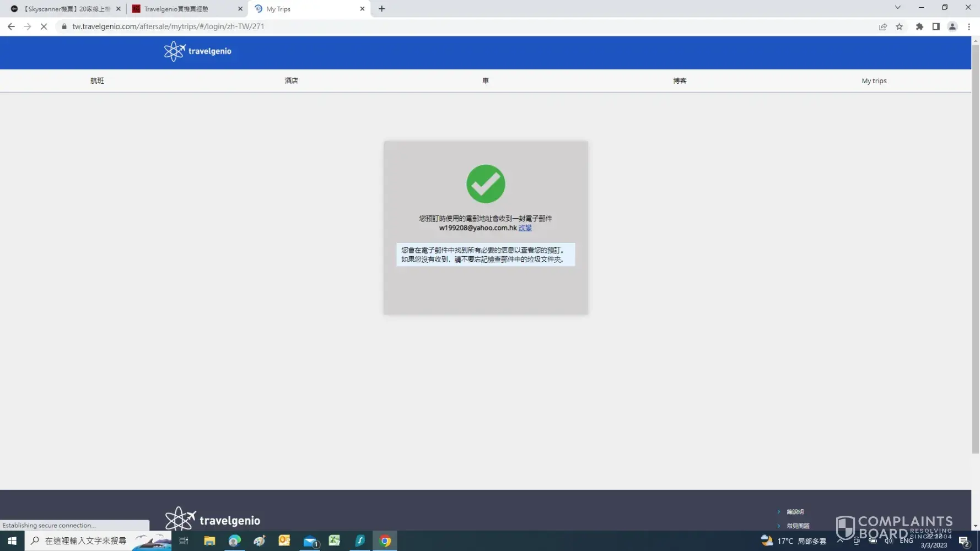Click the travelgenio logo in the footer
The width and height of the screenshot is (980, 551).
pyautogui.click(x=213, y=519)
